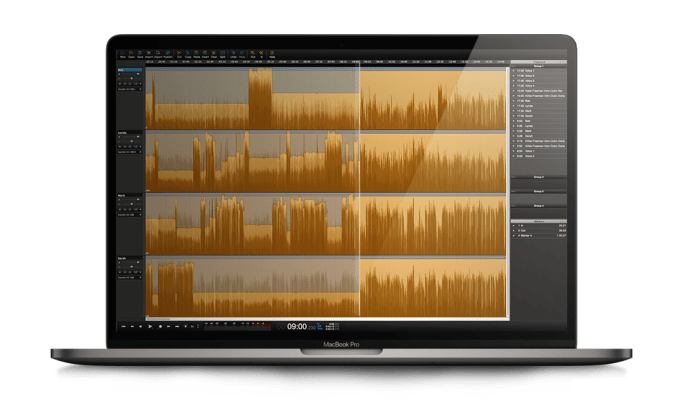The height and width of the screenshot is (400, 683).
Task: Adjust the Lynda track pan slider
Action: tap(130, 141)
